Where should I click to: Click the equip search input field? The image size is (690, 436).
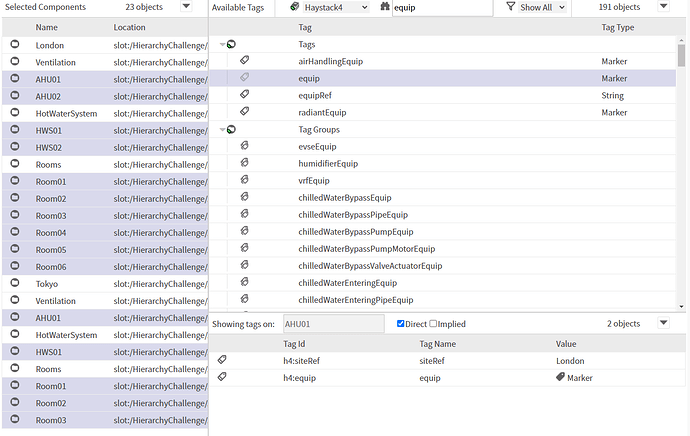[440, 7]
